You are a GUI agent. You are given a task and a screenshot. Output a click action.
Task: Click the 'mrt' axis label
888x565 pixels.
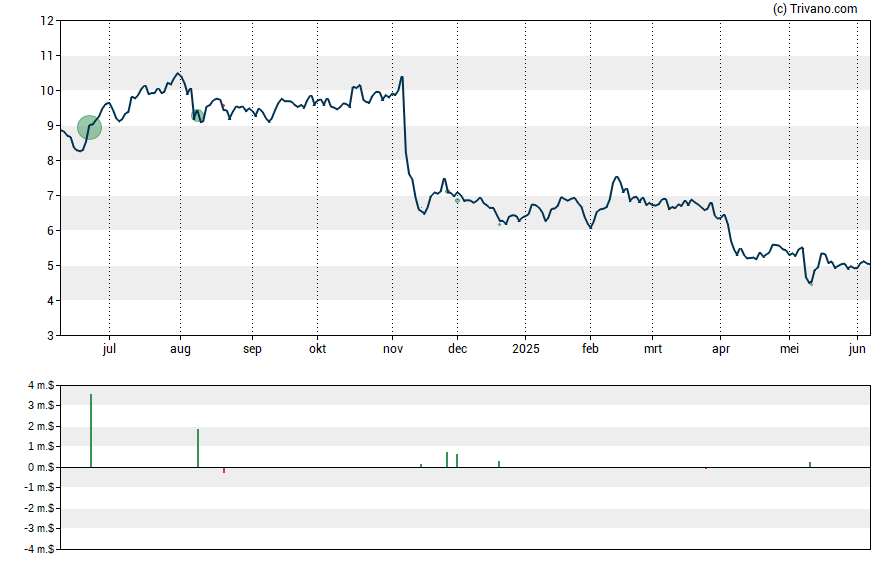(x=652, y=349)
